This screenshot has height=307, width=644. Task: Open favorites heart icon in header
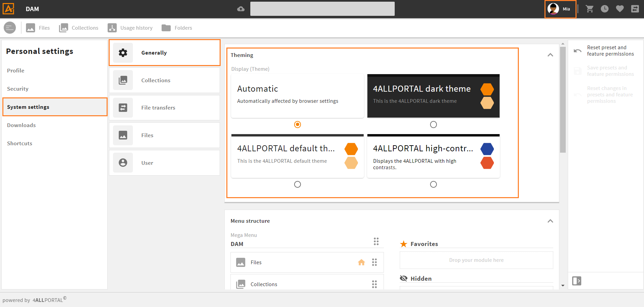[x=620, y=9]
